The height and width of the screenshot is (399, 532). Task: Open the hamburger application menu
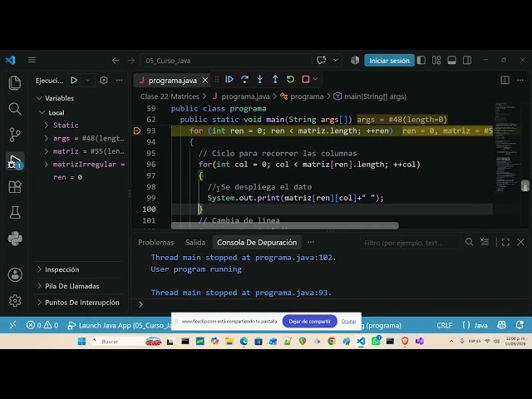click(32, 60)
